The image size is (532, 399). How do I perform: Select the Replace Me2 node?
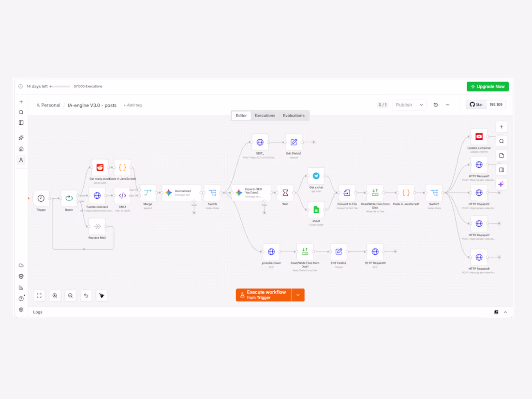97,226
